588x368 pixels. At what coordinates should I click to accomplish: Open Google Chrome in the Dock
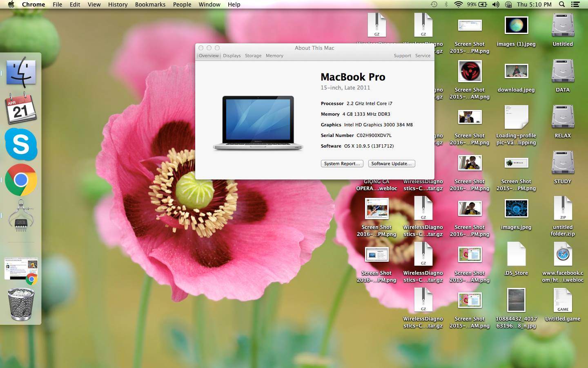[x=21, y=180]
